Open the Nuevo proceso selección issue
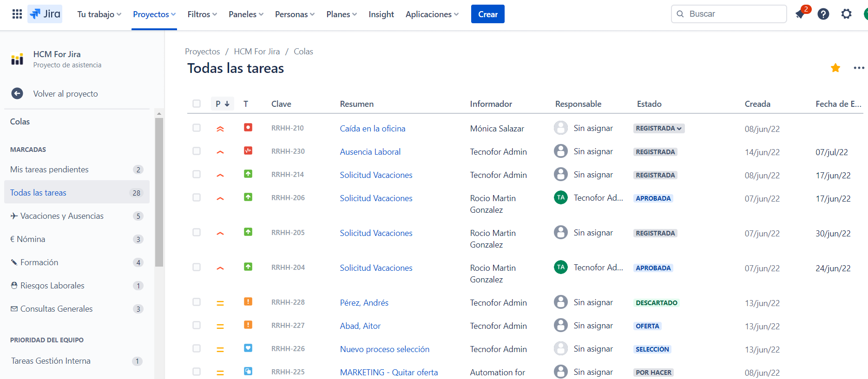 pyautogui.click(x=385, y=349)
